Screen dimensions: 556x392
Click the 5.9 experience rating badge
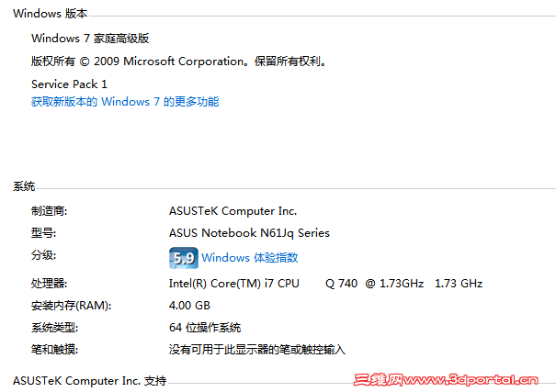click(x=184, y=257)
